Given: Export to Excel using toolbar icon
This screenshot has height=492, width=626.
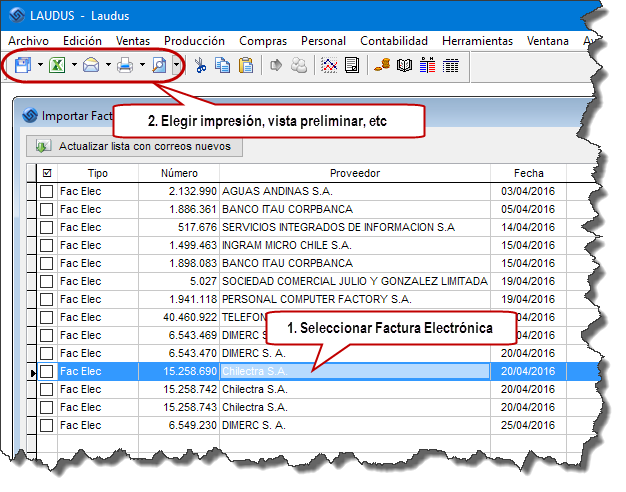Looking at the screenshot, I should (x=57, y=65).
